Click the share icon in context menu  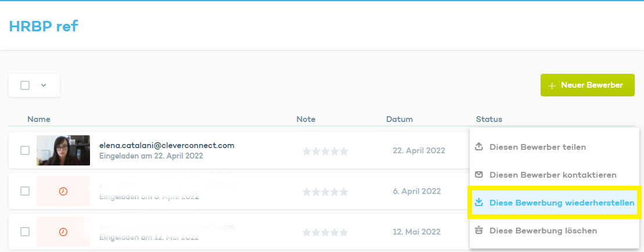479,147
